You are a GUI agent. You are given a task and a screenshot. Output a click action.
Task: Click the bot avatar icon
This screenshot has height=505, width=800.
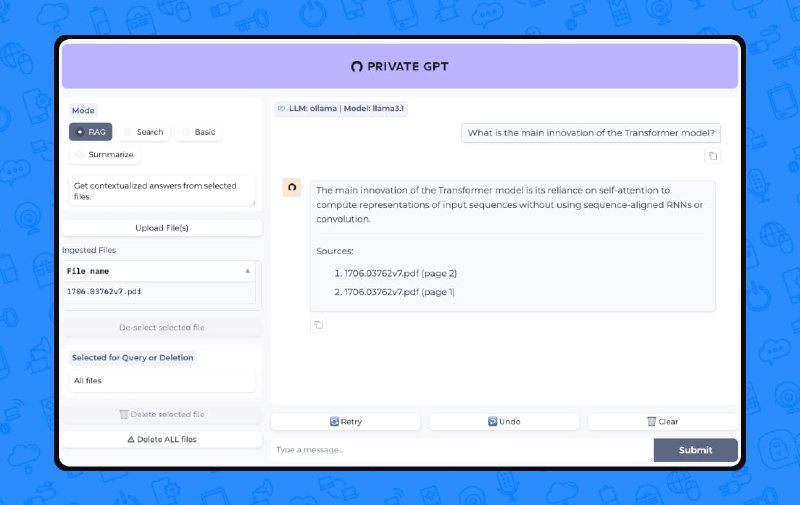click(292, 187)
